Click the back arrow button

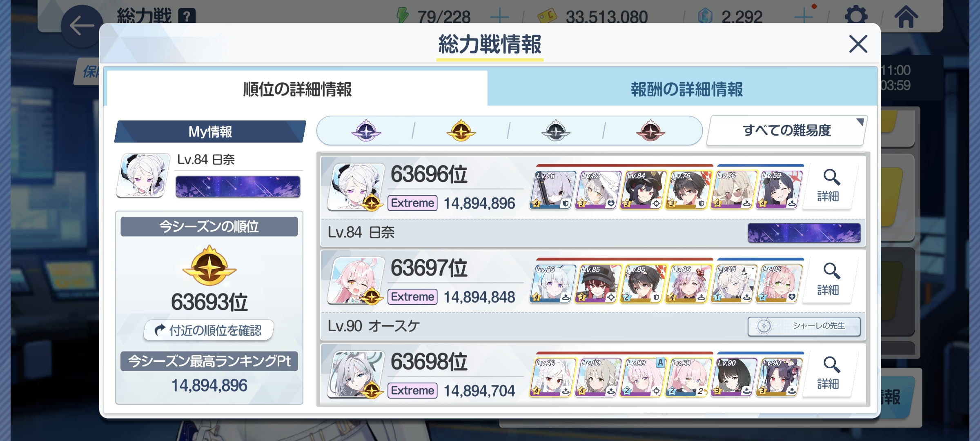[x=82, y=26]
